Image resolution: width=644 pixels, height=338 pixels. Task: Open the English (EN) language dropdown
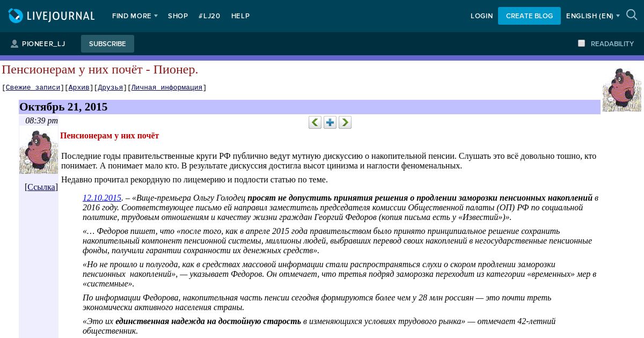[593, 16]
